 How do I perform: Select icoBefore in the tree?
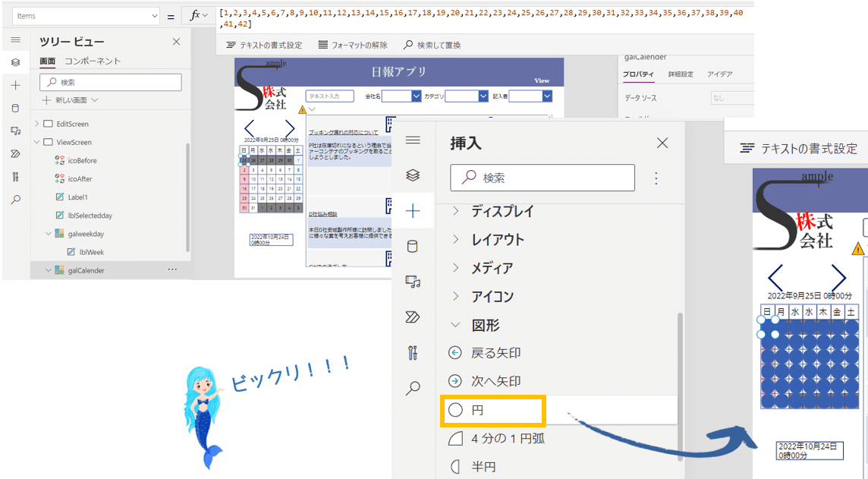click(83, 161)
